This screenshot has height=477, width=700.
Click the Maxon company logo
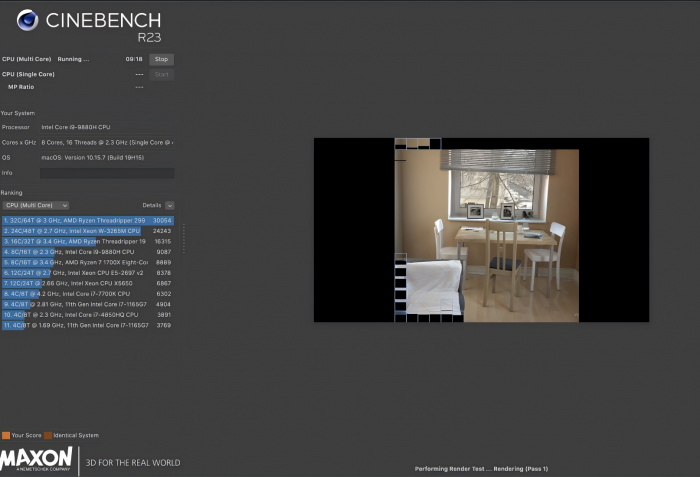click(x=37, y=460)
